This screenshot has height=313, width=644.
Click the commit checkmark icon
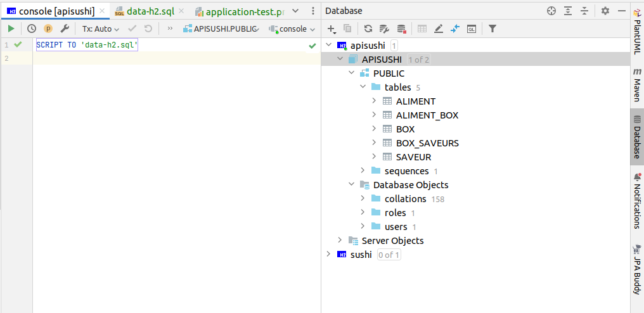(132, 29)
